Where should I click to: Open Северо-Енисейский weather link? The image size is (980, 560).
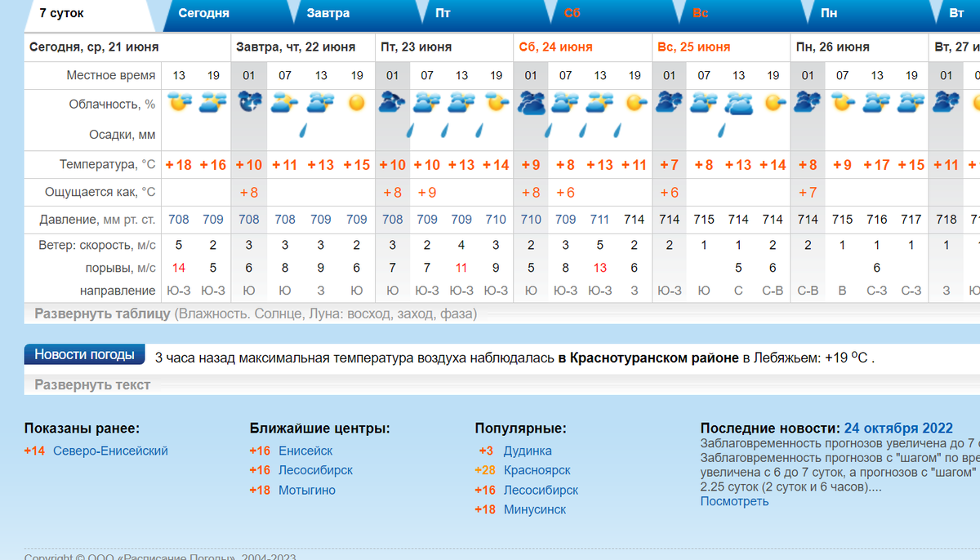pos(110,451)
